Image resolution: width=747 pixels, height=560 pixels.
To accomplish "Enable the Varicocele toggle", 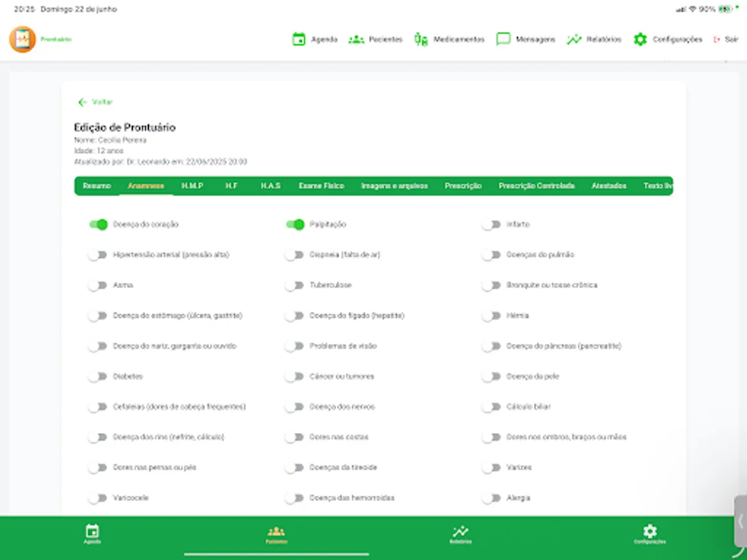I will pos(98,498).
